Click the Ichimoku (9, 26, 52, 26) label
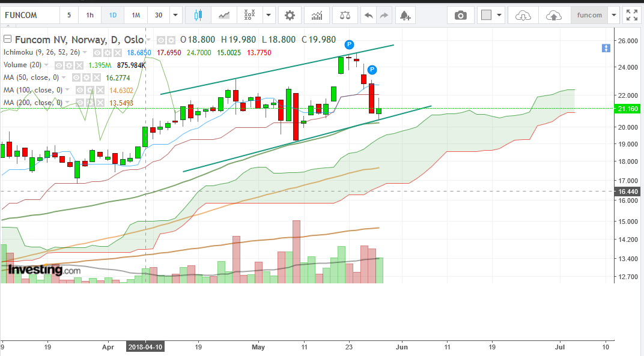This screenshot has height=356, width=644. [x=42, y=53]
